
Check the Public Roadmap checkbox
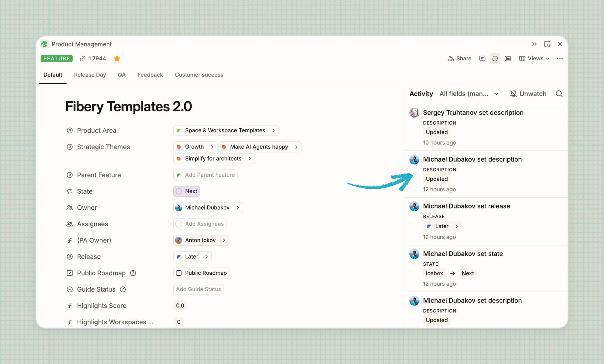pyautogui.click(x=179, y=273)
